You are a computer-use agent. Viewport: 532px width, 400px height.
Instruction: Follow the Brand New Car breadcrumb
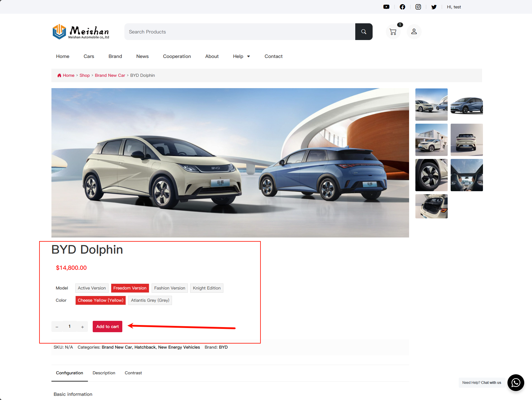click(110, 75)
